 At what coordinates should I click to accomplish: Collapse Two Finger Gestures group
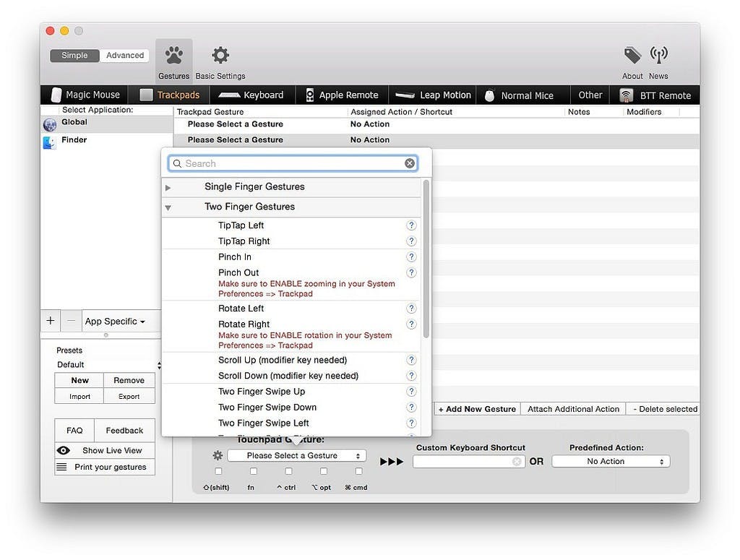[x=168, y=207]
